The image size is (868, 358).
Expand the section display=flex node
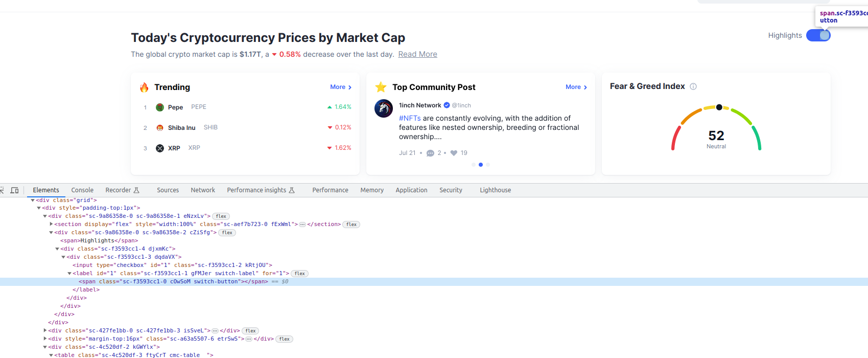tap(51, 224)
